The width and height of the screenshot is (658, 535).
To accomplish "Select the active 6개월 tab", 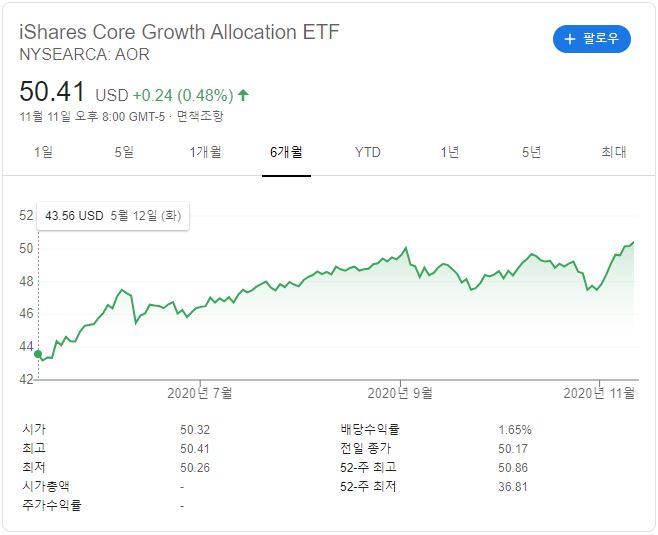I will click(x=286, y=152).
